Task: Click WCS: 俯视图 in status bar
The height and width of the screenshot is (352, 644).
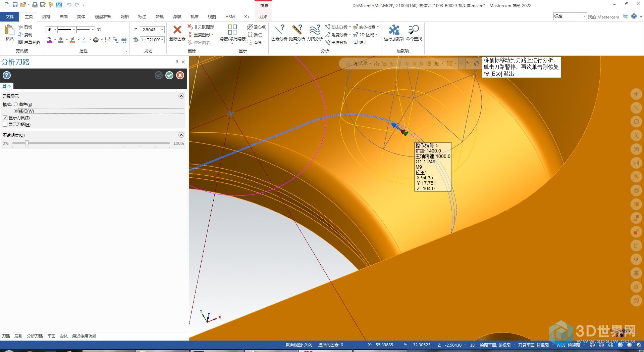Action: click(x=568, y=345)
